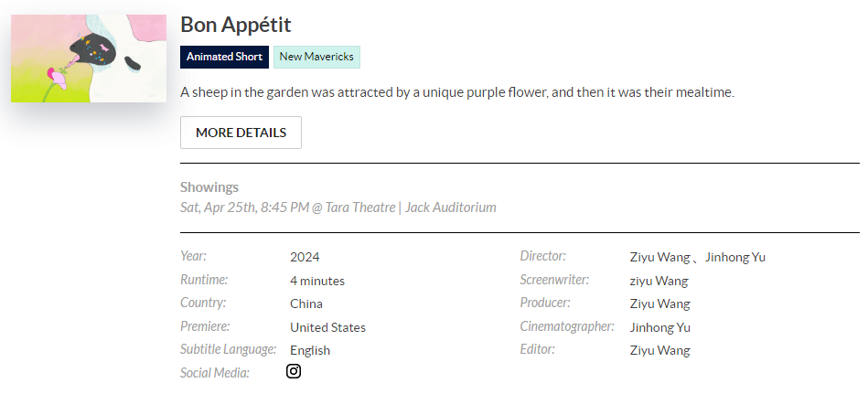Click the editor name Ziyu Wang
Viewport: 868px width, 394px height.
[659, 350]
